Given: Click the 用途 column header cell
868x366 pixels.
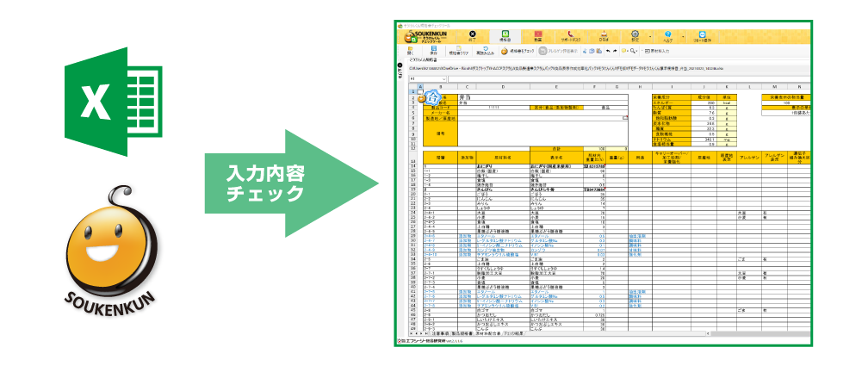Looking at the screenshot, I should pos(639,158).
